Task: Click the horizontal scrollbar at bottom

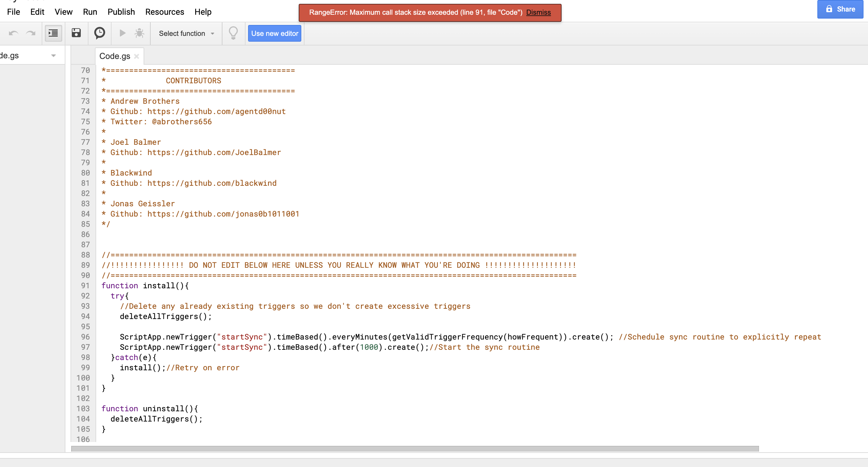Action: tap(414, 448)
